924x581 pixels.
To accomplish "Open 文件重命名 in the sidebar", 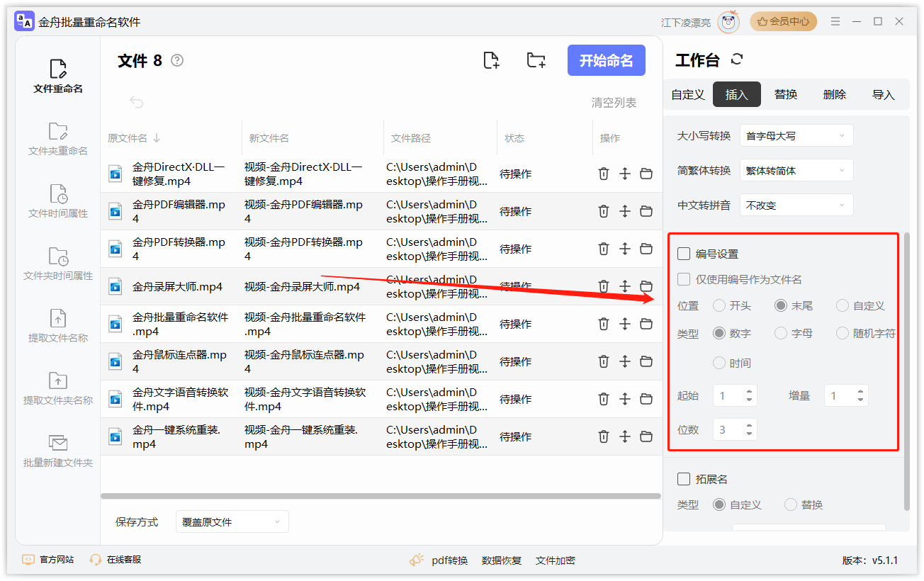I will pos(58,77).
